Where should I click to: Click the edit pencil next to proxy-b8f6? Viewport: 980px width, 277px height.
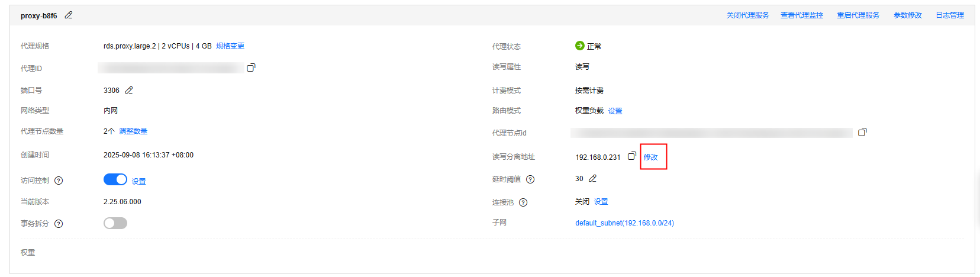coord(69,15)
